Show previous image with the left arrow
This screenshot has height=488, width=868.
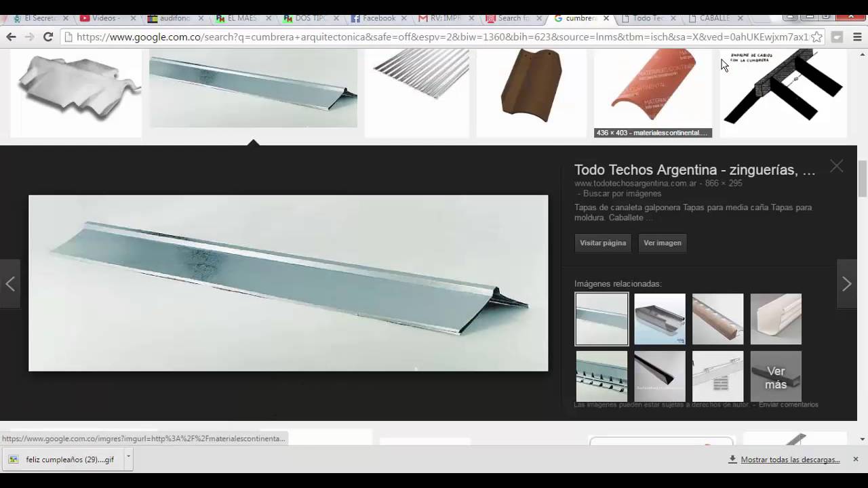10,284
